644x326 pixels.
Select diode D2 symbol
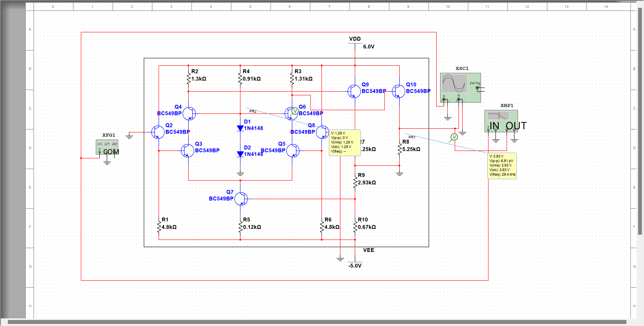(240, 154)
